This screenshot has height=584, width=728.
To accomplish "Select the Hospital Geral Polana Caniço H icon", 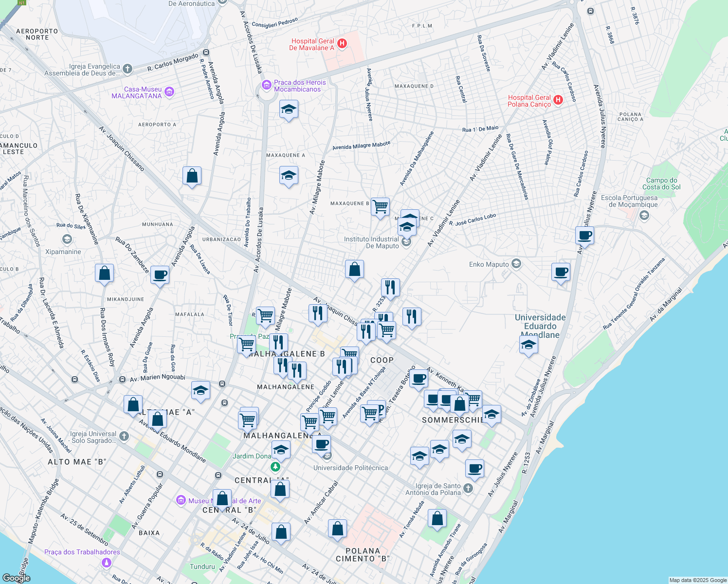I will click(558, 100).
